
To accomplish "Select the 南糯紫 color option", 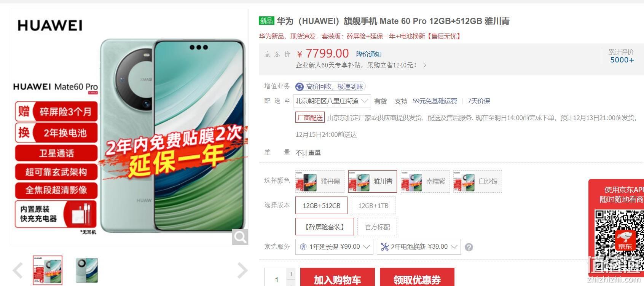I will point(425,181).
